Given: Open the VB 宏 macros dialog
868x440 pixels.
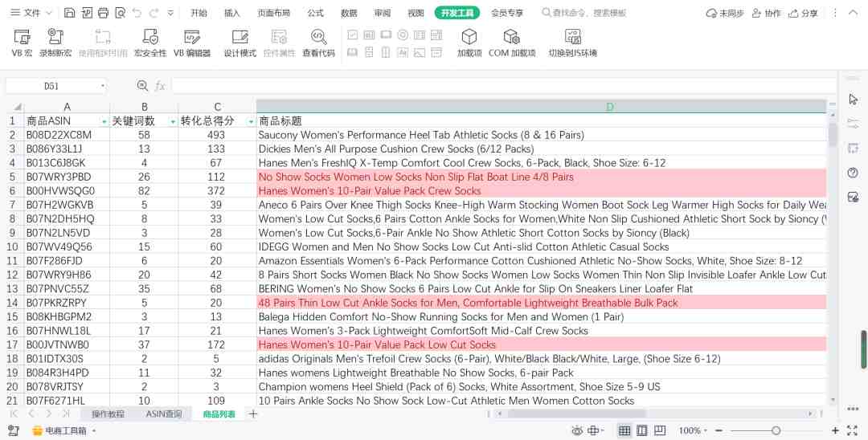Looking at the screenshot, I should [x=22, y=43].
